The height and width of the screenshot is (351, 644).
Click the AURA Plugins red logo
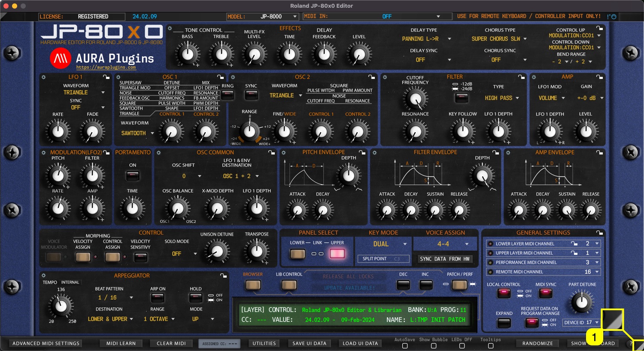pos(61,59)
